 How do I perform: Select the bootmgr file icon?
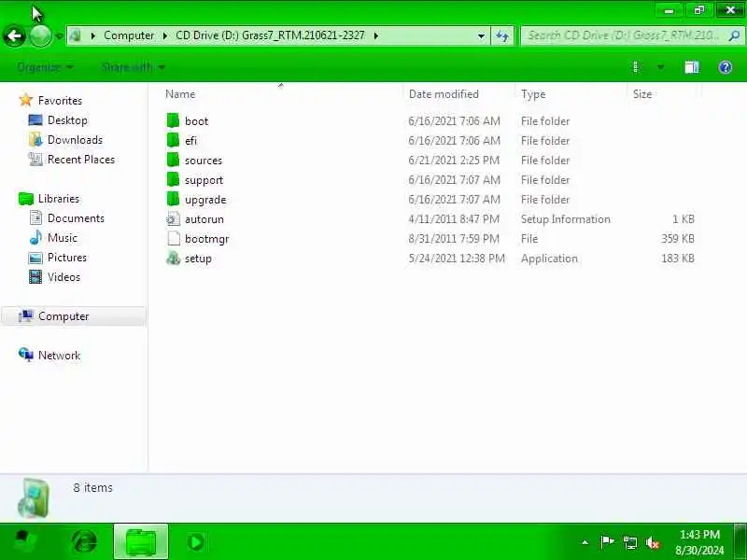[x=174, y=238]
